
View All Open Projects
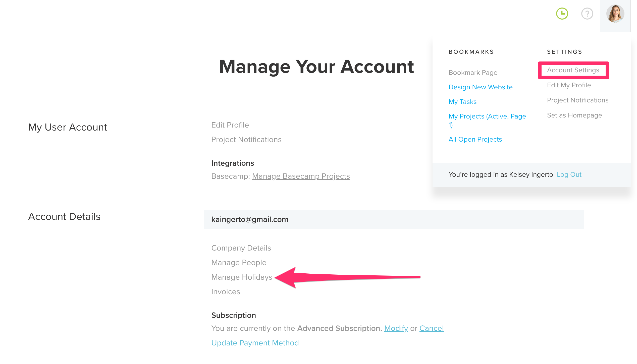coord(475,139)
